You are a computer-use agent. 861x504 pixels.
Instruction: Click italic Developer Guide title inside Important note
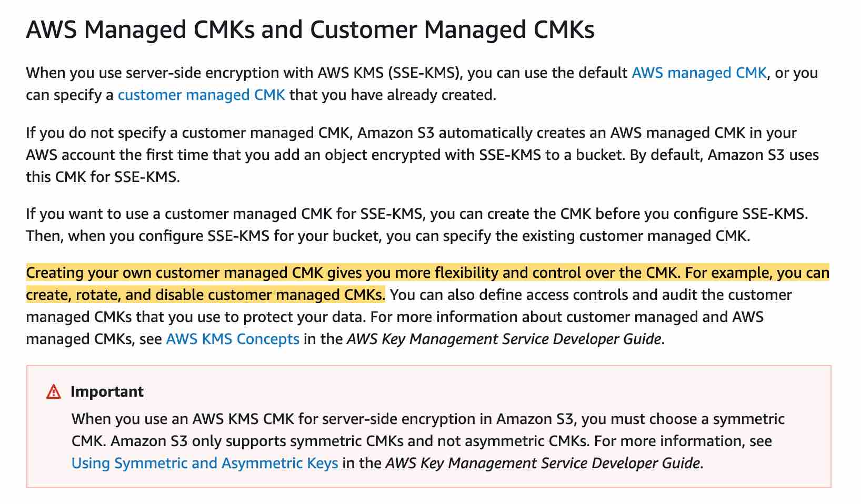[x=543, y=463]
